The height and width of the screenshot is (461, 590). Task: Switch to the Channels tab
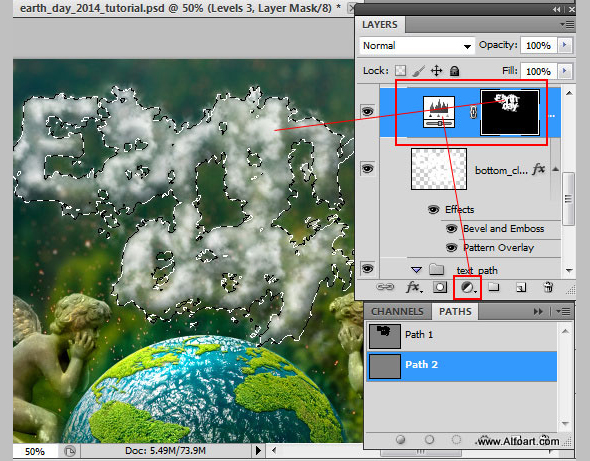tap(397, 312)
